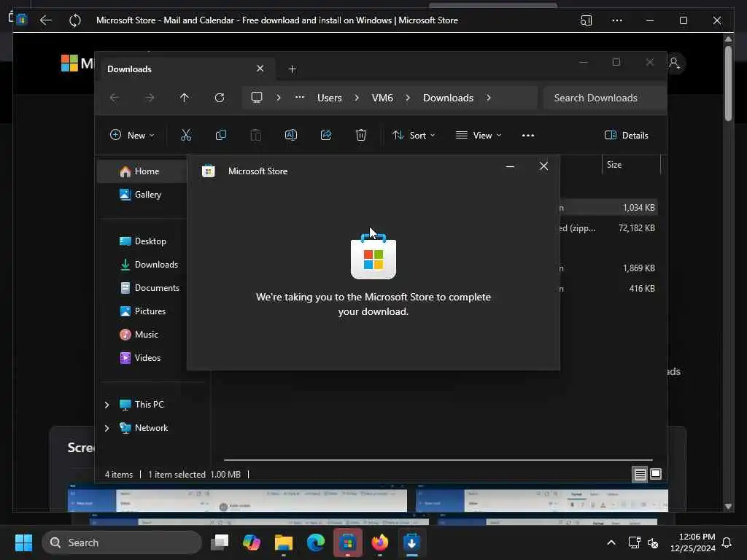The height and width of the screenshot is (560, 747).
Task: Select the file row sized 72,182 KB
Action: click(609, 228)
